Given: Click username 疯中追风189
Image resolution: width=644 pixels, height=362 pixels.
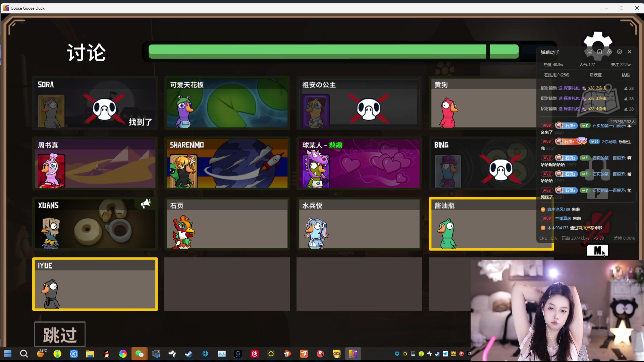Looking at the screenshot, I should [x=558, y=209].
